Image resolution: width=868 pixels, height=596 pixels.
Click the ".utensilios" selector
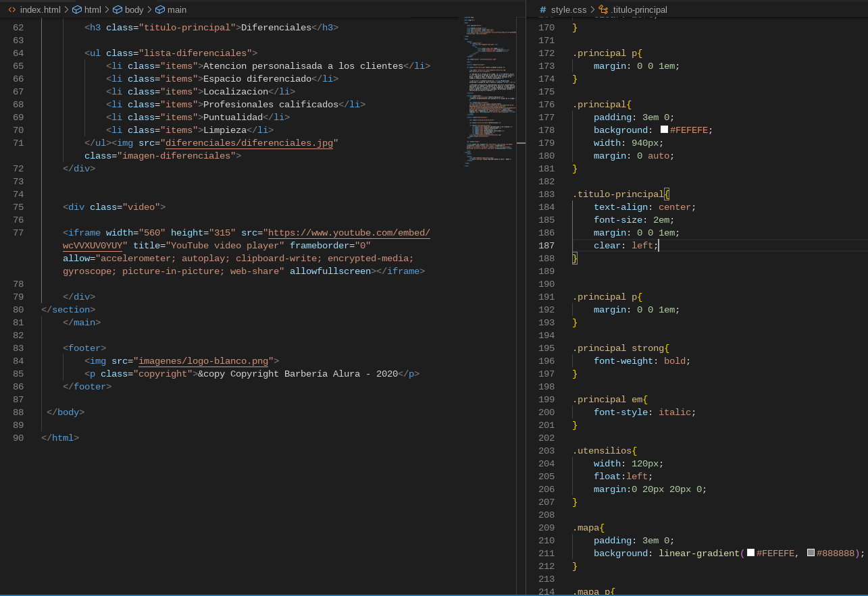pyautogui.click(x=602, y=451)
